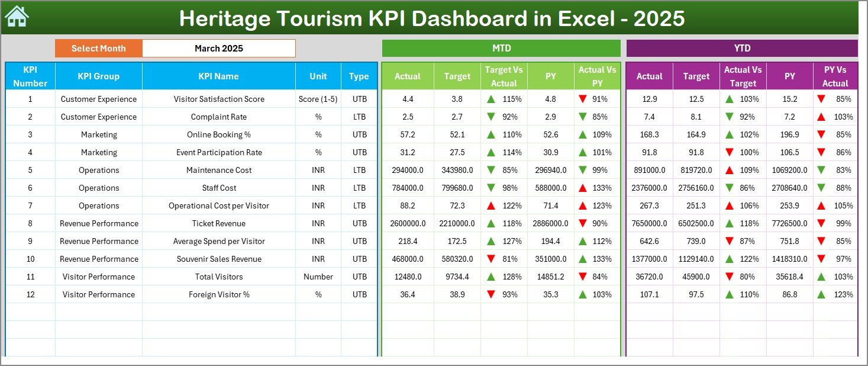Select the purple YTD section header
This screenshot has height=366, width=868.
tap(741, 49)
